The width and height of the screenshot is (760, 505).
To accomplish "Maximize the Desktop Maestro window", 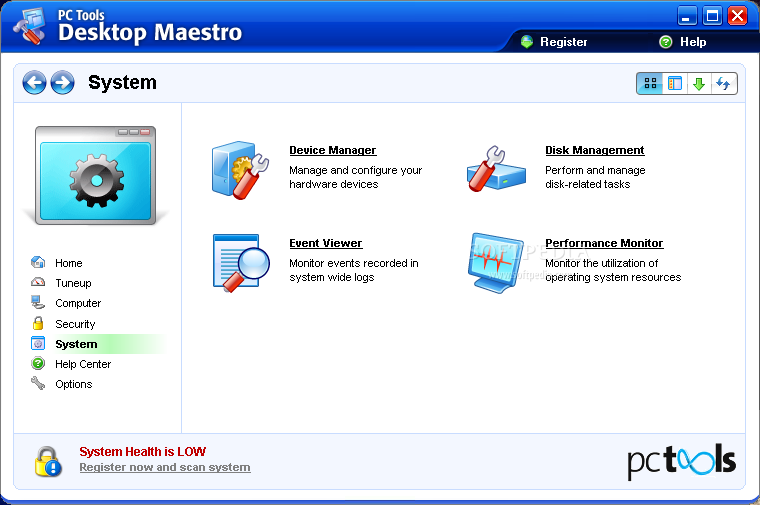I will tap(712, 16).
